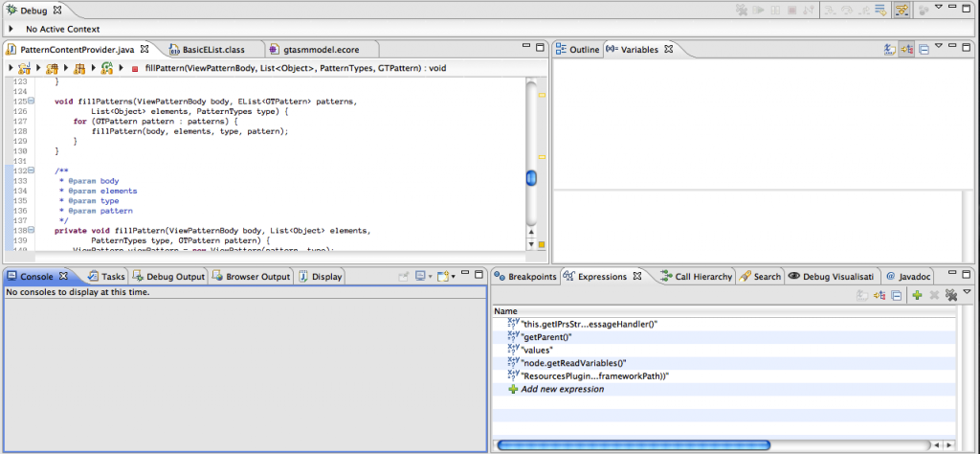Open the Expressions view menu triangle
The image size is (980, 454).
[x=967, y=292]
